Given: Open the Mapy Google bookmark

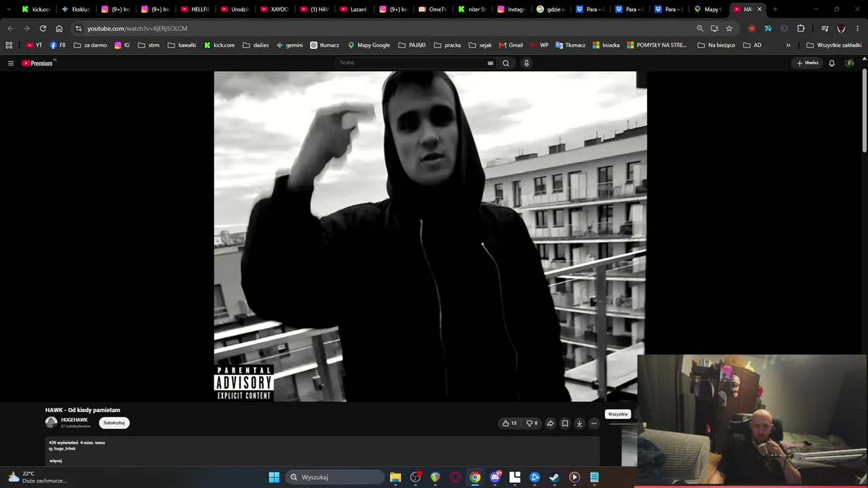Looking at the screenshot, I should [x=369, y=45].
